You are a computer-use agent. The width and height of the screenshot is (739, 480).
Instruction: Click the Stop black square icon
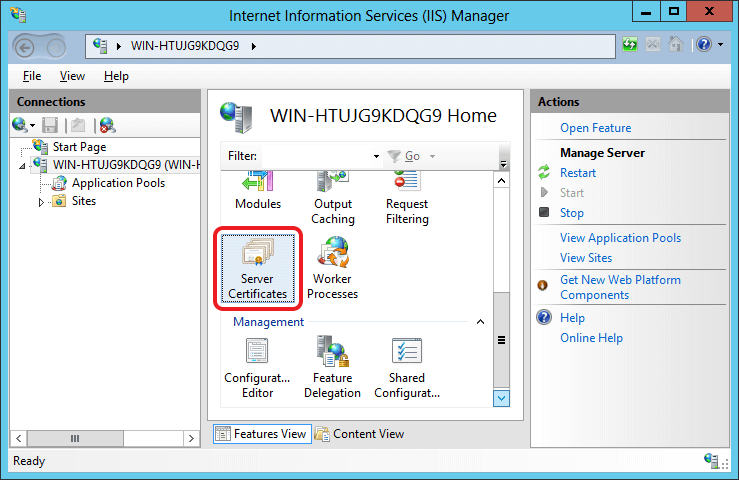[x=544, y=212]
